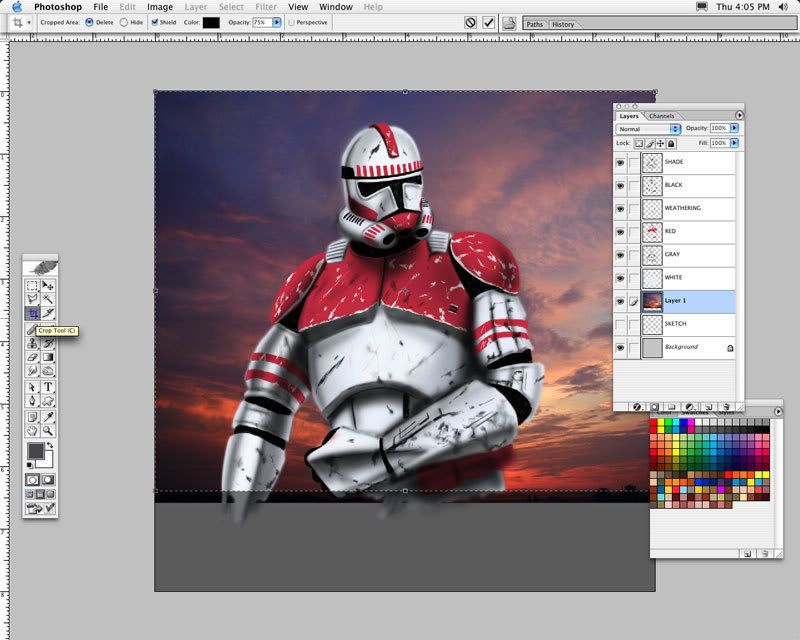The width and height of the screenshot is (800, 640).
Task: Select the Hand tool
Action: [32, 431]
